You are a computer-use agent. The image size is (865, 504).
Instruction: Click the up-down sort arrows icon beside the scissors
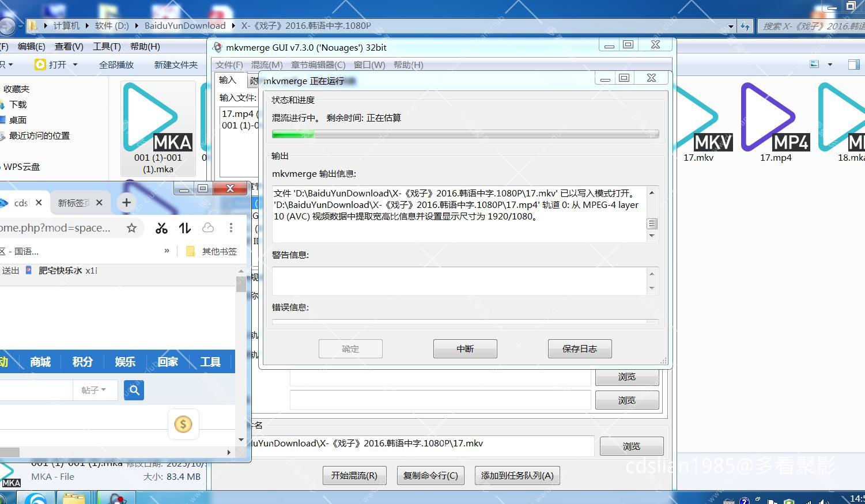tap(184, 228)
